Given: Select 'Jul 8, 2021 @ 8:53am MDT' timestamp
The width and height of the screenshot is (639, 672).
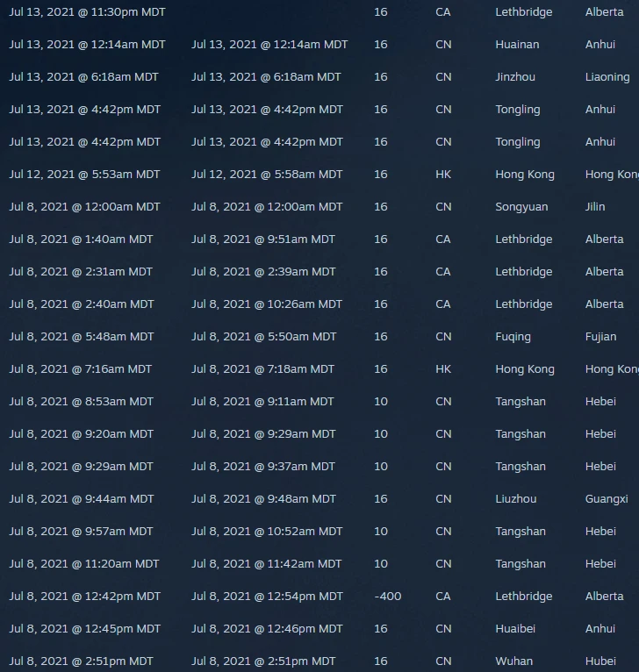Looking at the screenshot, I should (x=81, y=402).
